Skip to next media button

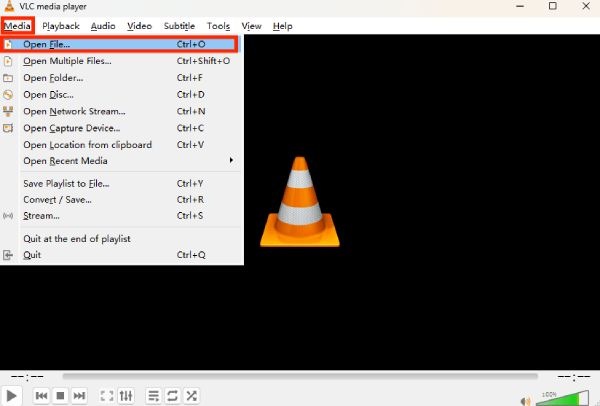coord(80,396)
